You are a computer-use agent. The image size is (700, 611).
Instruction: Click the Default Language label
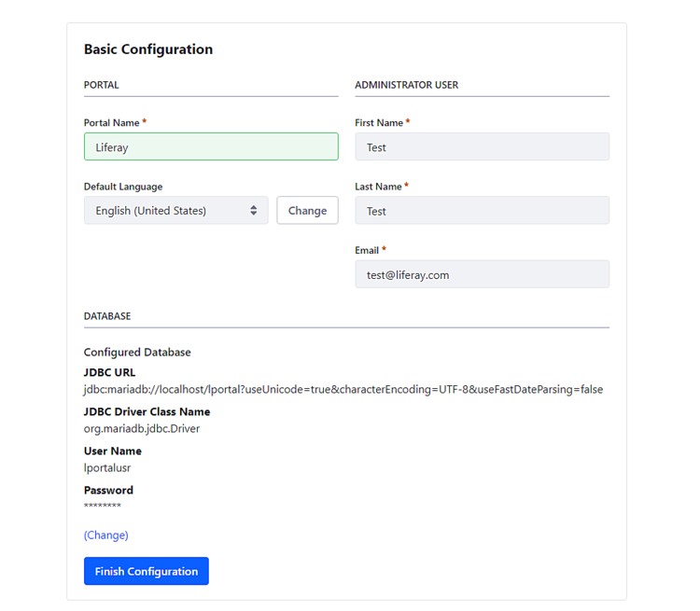click(x=122, y=187)
